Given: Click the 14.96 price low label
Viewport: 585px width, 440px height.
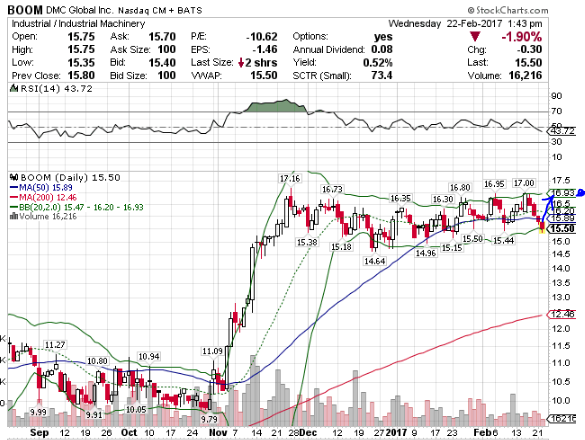Looking at the screenshot, I should coord(426,253).
